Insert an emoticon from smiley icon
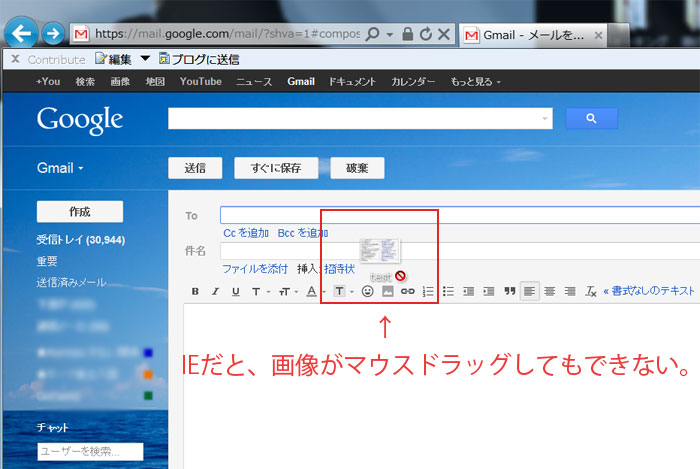Viewport: 700px width, 469px height. click(367, 291)
